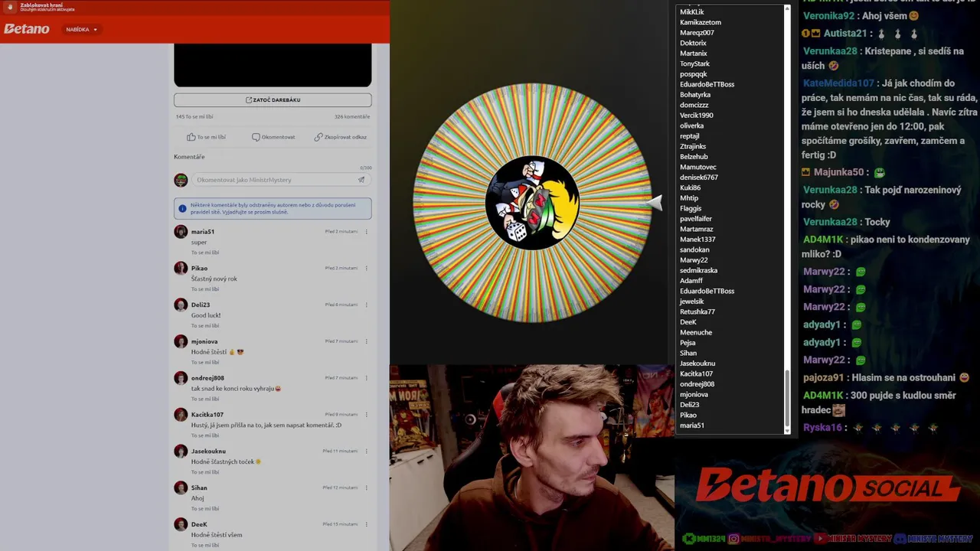
Task: Select 'maria51' in wheel names list
Action: (x=692, y=425)
